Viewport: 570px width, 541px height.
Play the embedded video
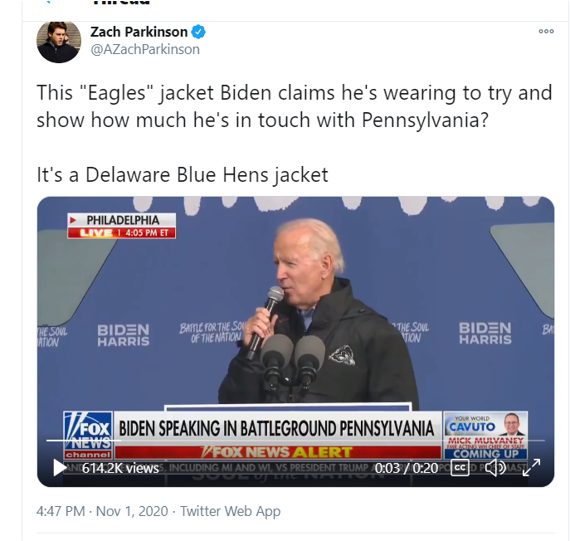click(x=59, y=467)
